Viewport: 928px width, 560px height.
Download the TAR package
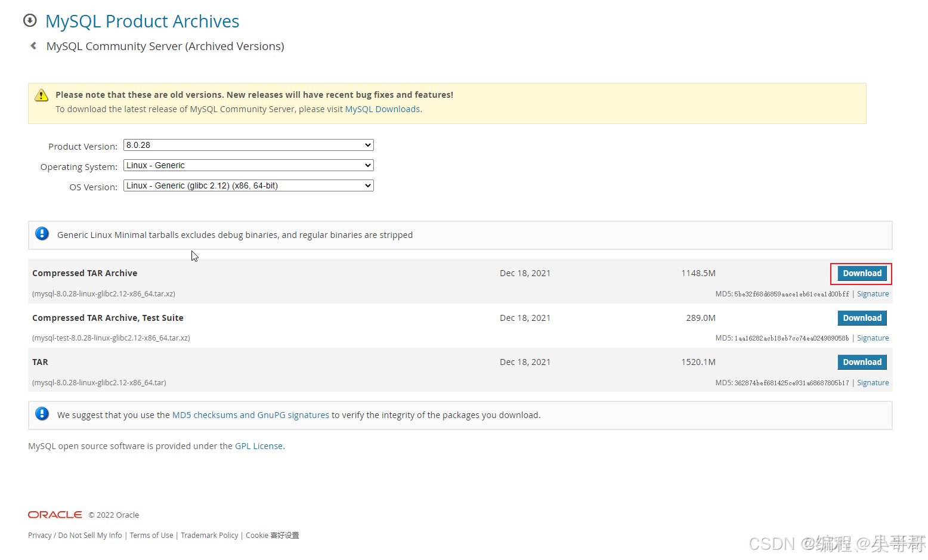[x=862, y=362]
